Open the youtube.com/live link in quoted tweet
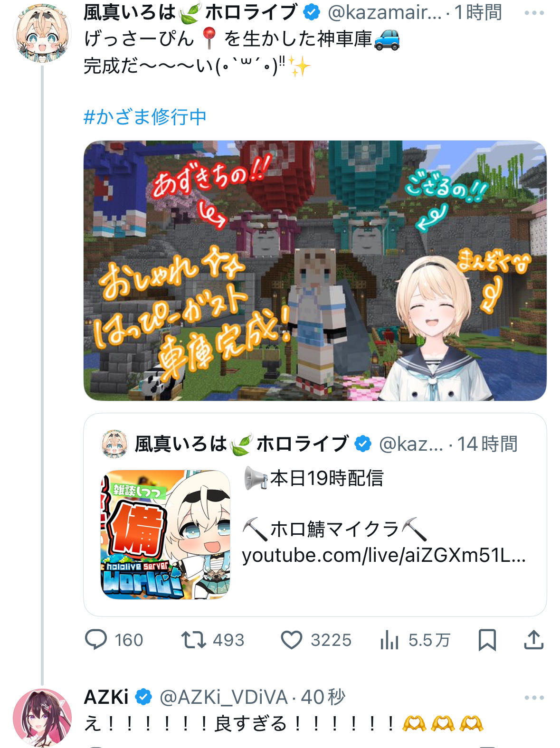560x748 pixels. tap(384, 555)
